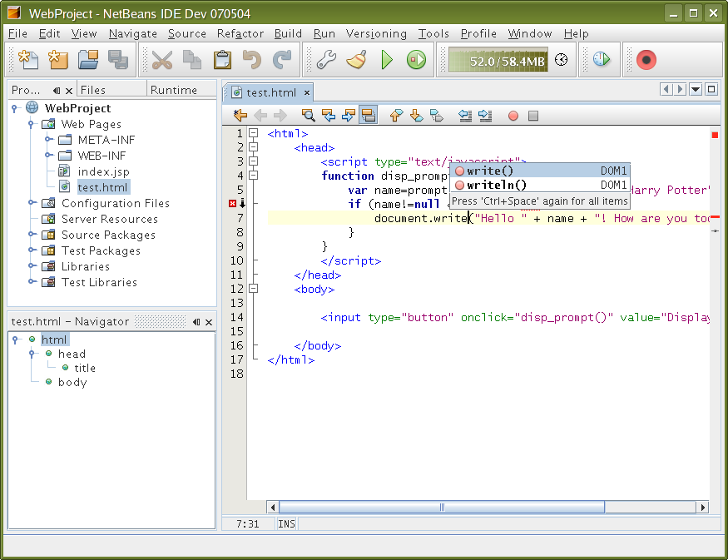Click the Cut scissors icon
The width and height of the screenshot is (728, 560).
(162, 60)
